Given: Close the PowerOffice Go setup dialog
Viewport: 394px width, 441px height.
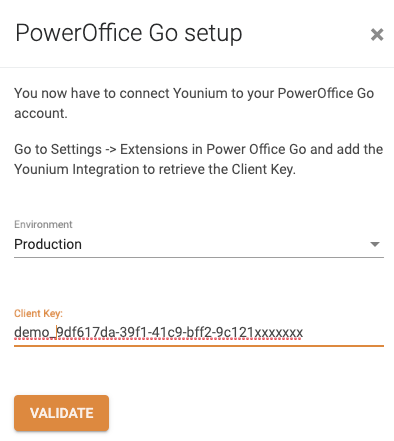Looking at the screenshot, I should 377,34.
